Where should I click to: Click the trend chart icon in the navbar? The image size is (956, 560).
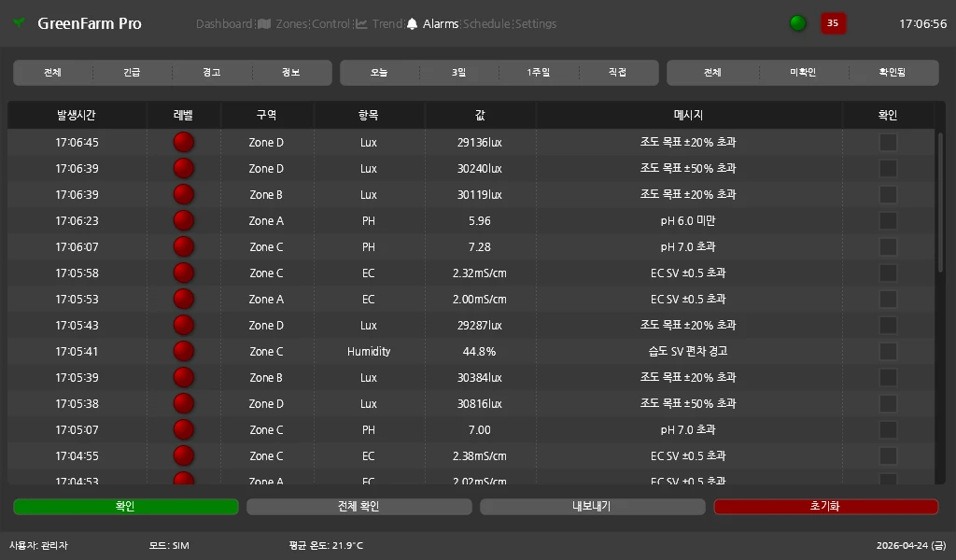361,24
